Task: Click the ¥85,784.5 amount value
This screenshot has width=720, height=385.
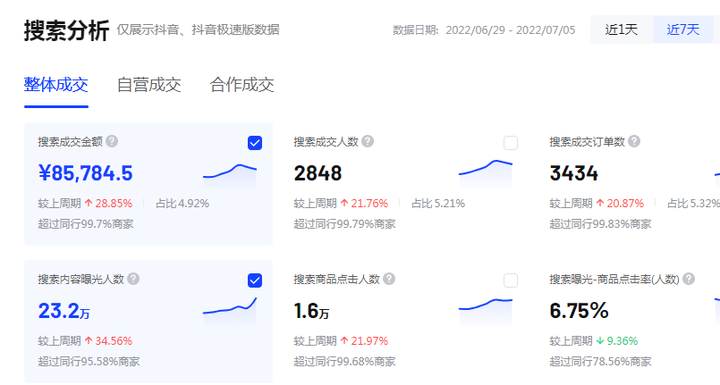Action: click(85, 173)
